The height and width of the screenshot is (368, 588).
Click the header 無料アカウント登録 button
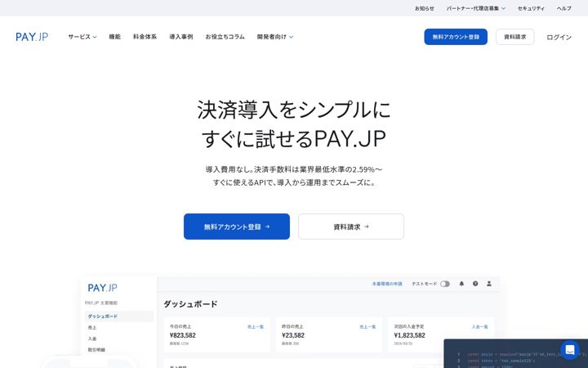[456, 37]
